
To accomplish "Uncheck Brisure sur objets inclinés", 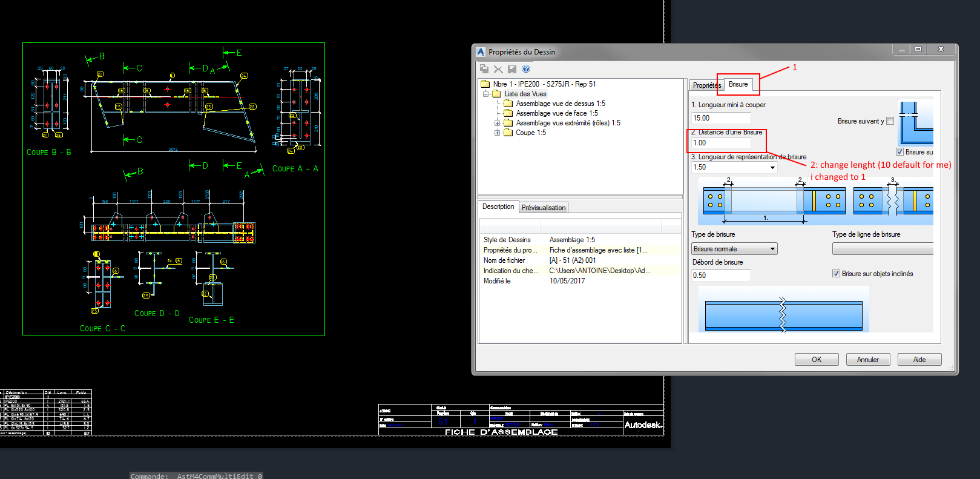I will click(x=836, y=274).
